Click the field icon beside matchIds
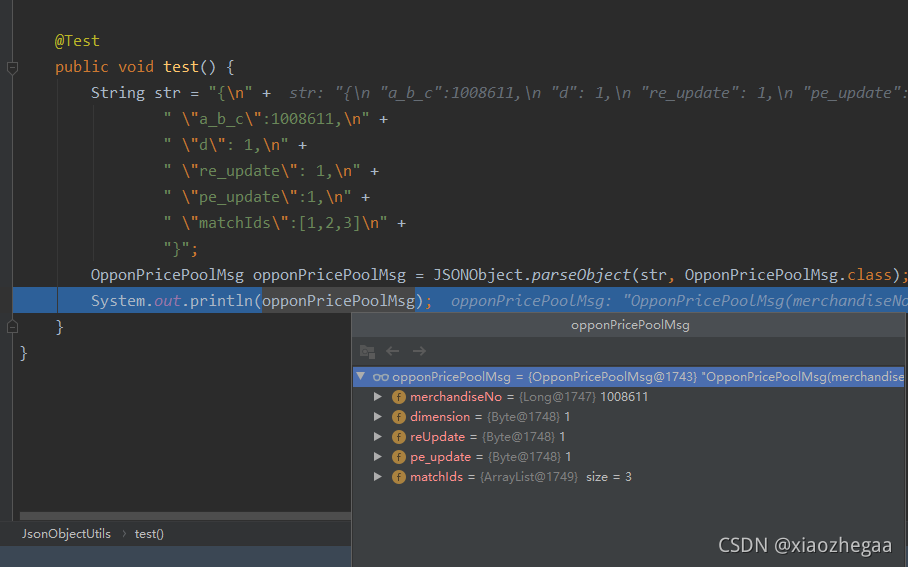Image resolution: width=908 pixels, height=567 pixels. 398,477
